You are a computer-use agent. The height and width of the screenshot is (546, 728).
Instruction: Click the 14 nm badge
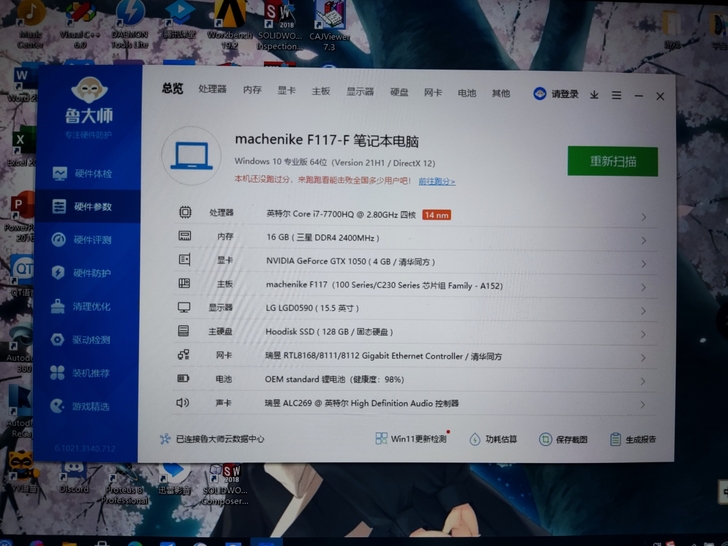pyautogui.click(x=436, y=215)
